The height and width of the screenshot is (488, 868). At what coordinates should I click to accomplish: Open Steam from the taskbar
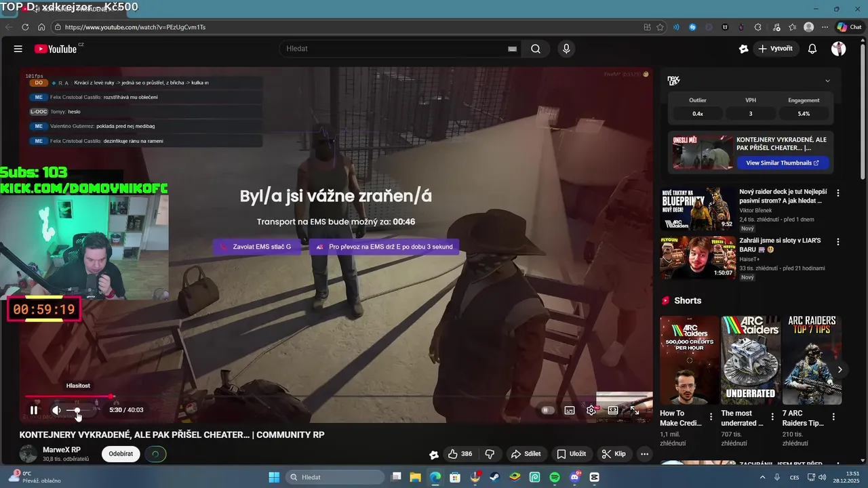495,477
